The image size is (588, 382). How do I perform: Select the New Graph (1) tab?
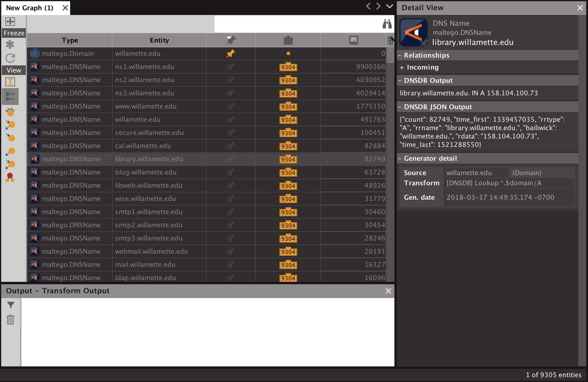[x=30, y=8]
